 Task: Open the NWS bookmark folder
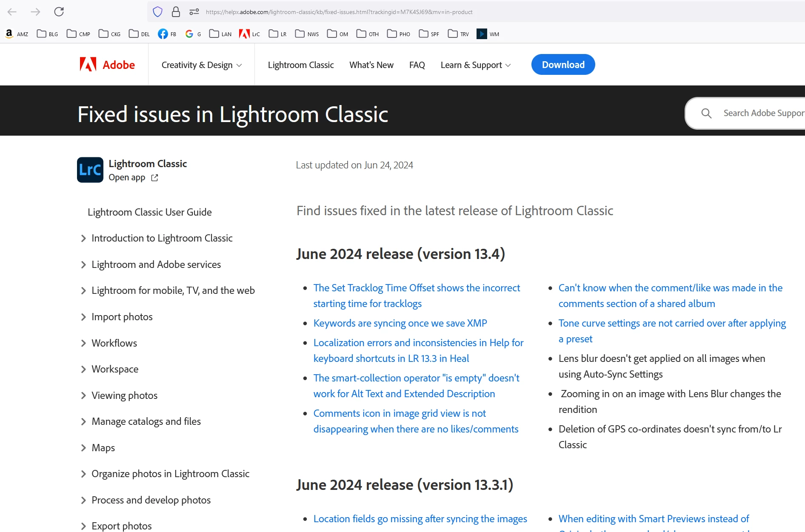307,34
